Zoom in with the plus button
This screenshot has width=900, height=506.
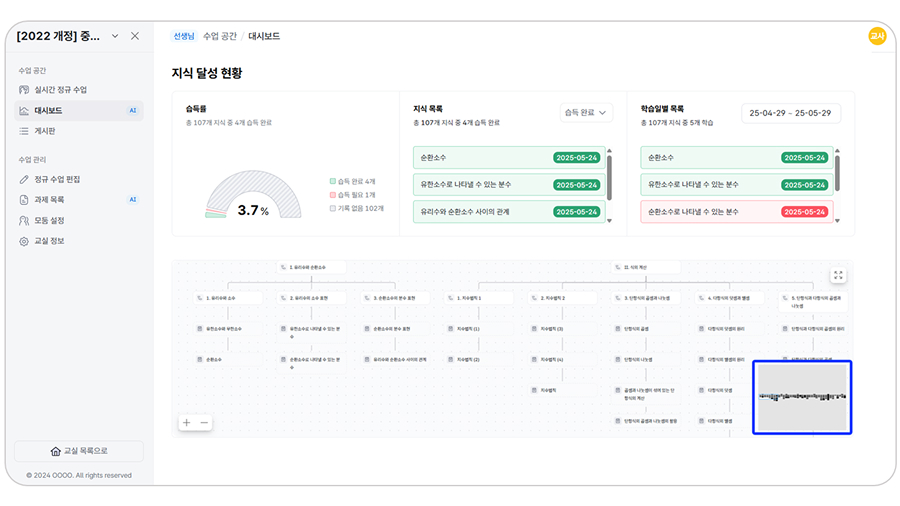[x=186, y=423]
